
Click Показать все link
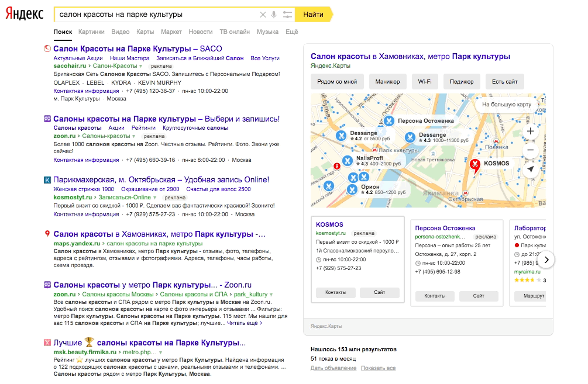(x=379, y=368)
